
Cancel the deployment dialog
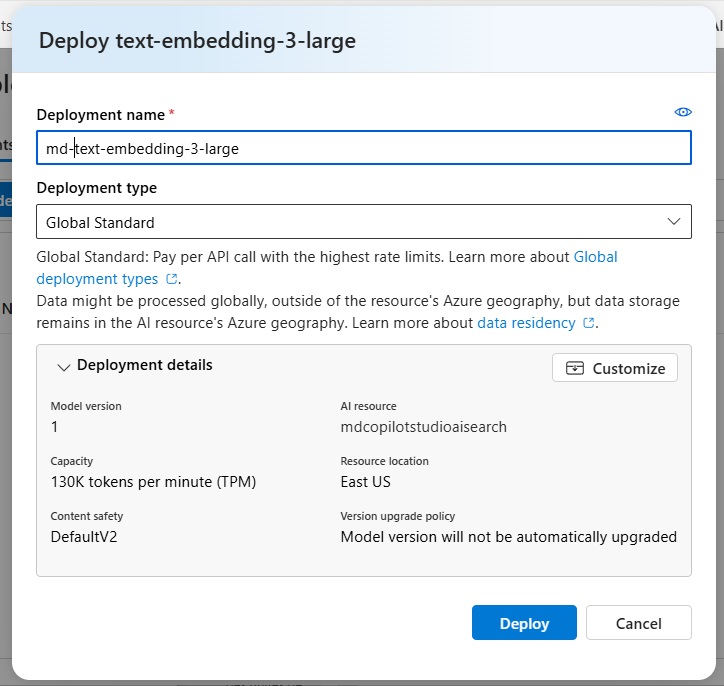(x=639, y=623)
